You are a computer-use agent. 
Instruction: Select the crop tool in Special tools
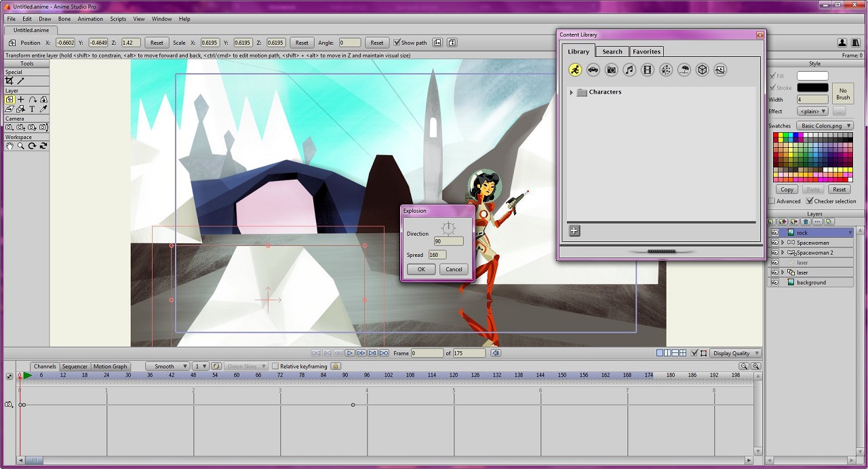coord(9,81)
